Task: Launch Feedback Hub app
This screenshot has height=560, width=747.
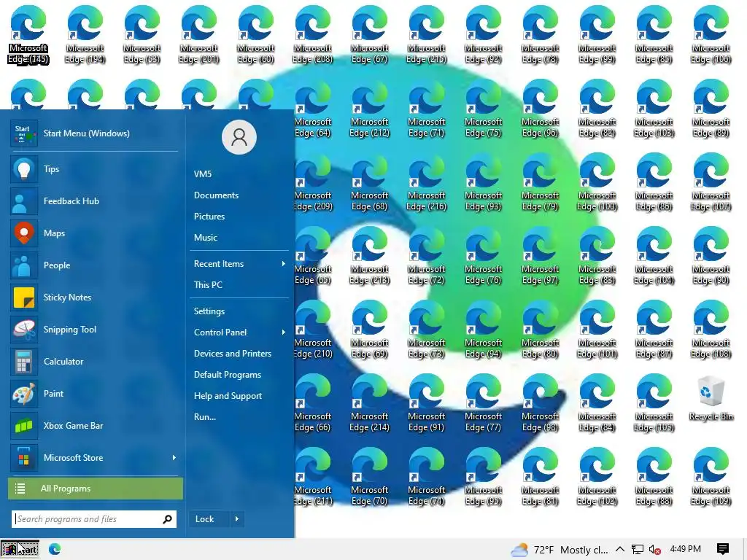Action: click(x=94, y=201)
